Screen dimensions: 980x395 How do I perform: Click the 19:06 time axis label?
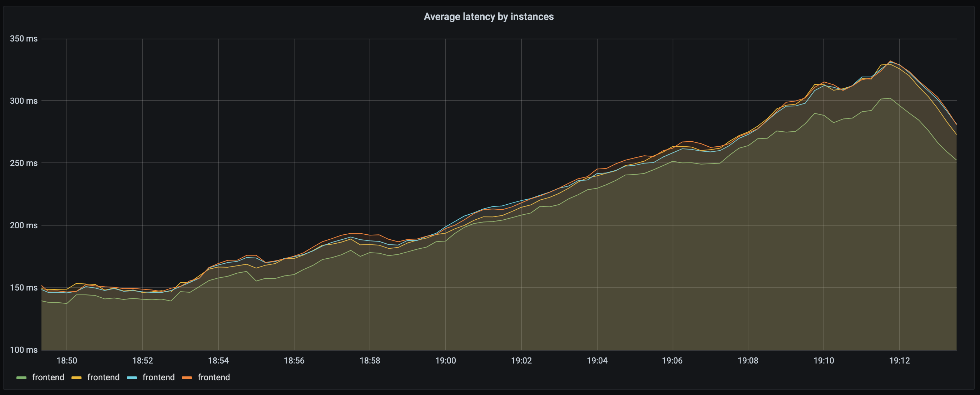coord(672,361)
